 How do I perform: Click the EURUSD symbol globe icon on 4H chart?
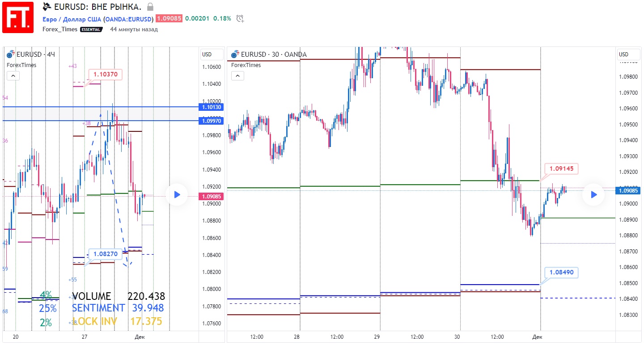tap(11, 55)
